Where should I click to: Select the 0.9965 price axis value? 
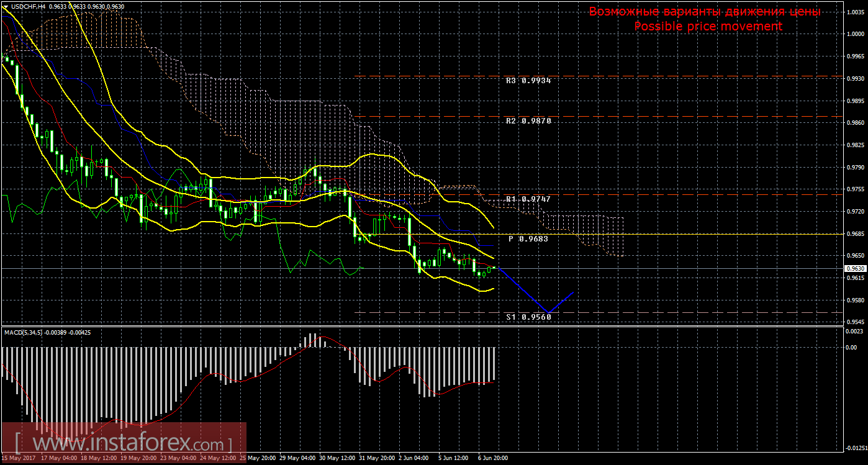(x=856, y=56)
